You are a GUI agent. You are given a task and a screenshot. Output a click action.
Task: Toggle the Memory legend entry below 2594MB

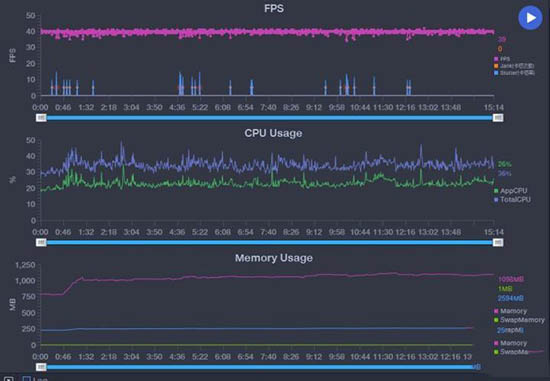(x=510, y=311)
